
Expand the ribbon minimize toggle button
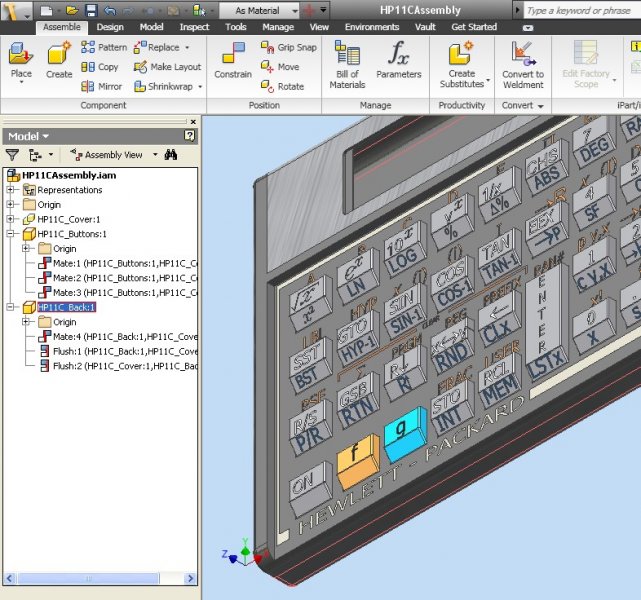pyautogui.click(x=528, y=28)
